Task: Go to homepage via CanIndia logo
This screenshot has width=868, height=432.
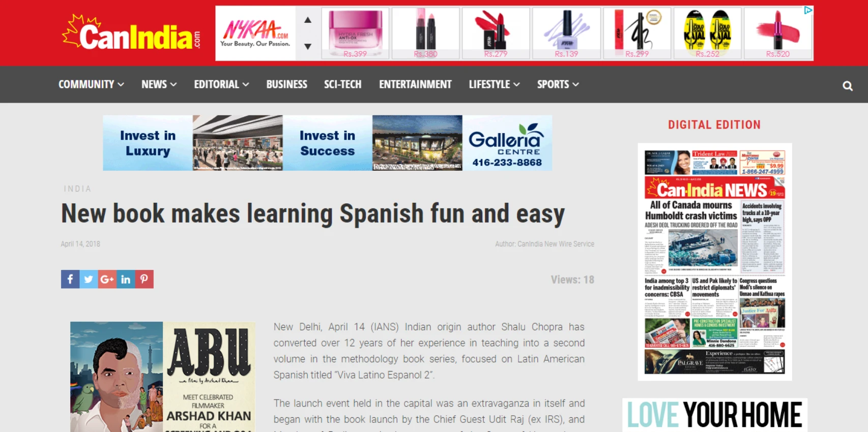Action: [x=131, y=34]
